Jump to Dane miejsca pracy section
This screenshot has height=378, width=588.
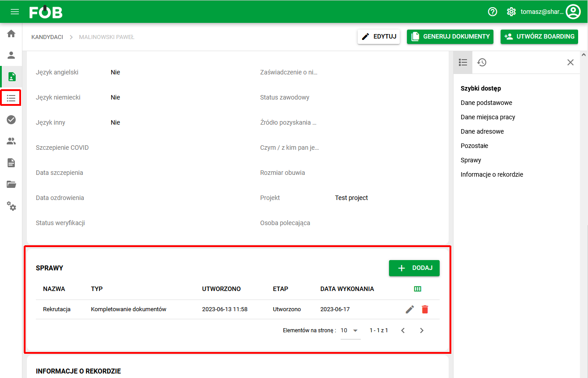(488, 117)
